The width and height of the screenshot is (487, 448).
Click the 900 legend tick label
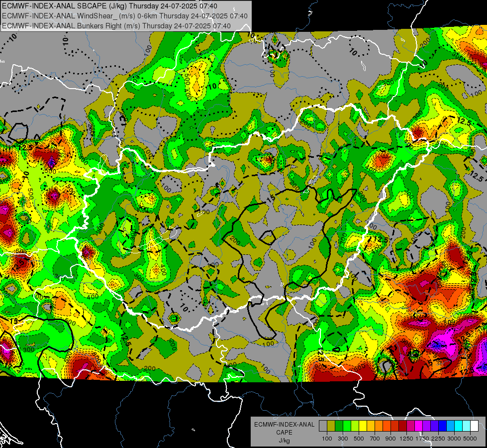coord(390,439)
